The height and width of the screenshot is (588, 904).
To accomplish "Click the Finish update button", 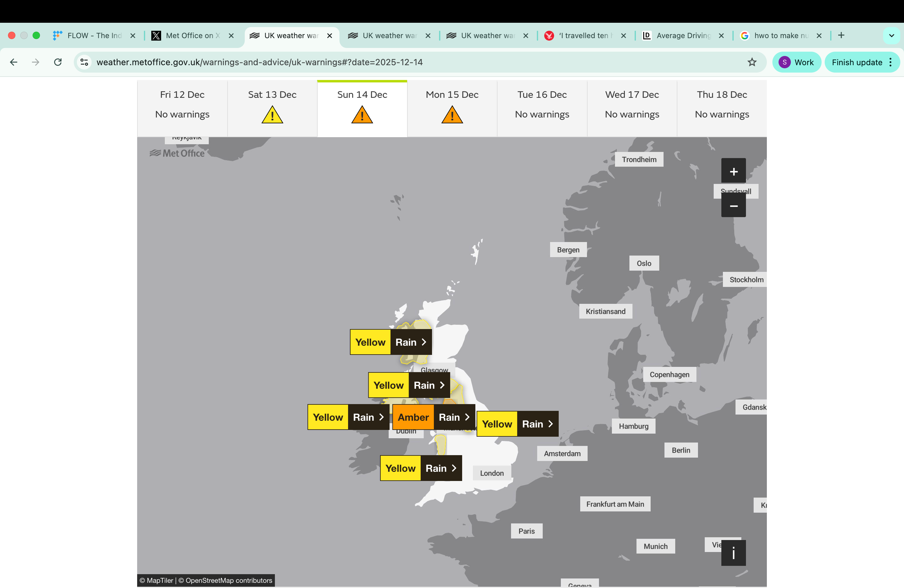I will (x=857, y=62).
